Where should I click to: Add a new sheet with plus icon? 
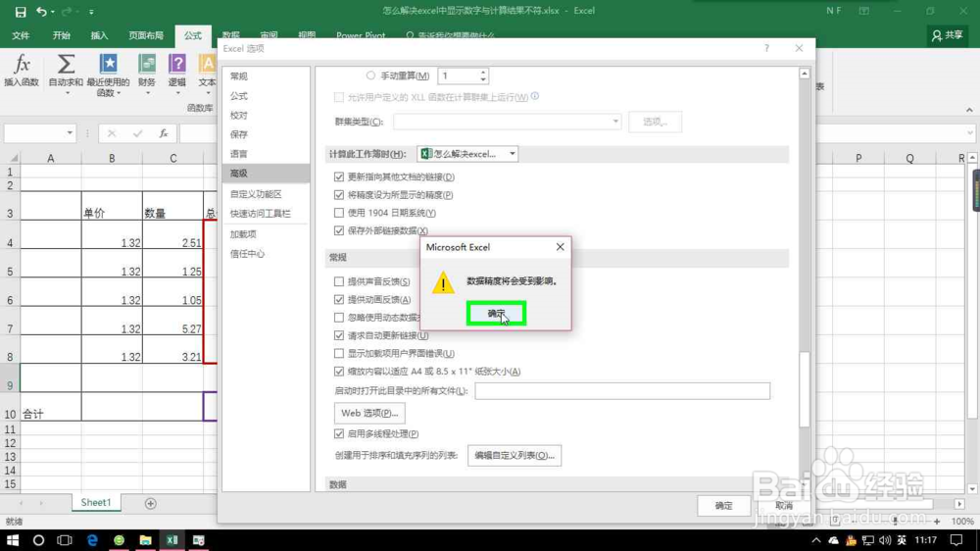151,504
